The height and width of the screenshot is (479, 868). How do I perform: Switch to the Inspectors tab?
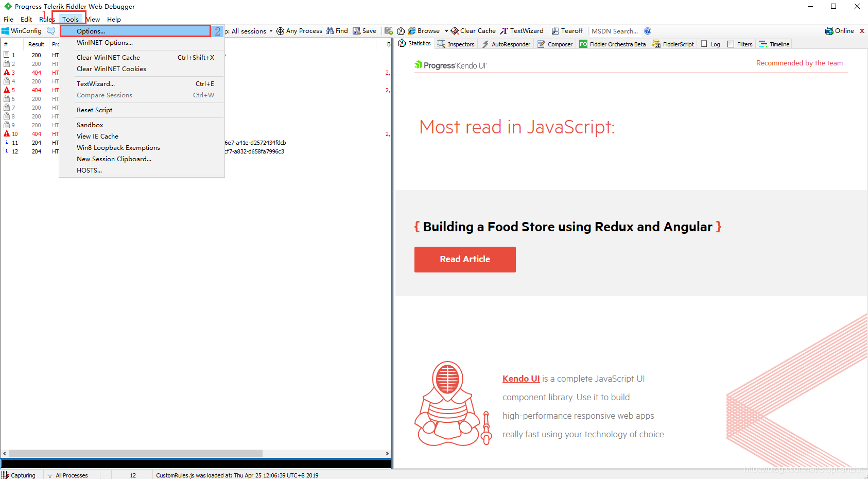click(x=456, y=44)
